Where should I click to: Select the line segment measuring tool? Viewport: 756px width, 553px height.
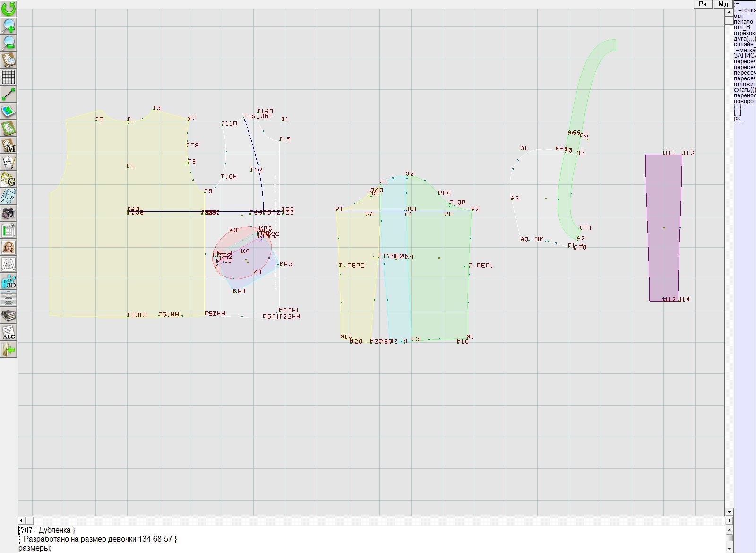(x=9, y=94)
